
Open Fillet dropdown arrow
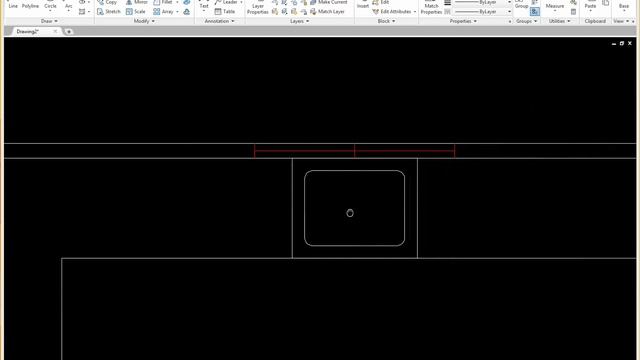click(x=177, y=2)
